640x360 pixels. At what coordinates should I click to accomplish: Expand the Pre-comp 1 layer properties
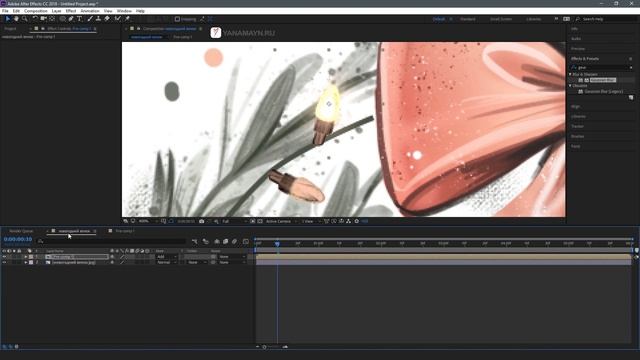click(26, 257)
